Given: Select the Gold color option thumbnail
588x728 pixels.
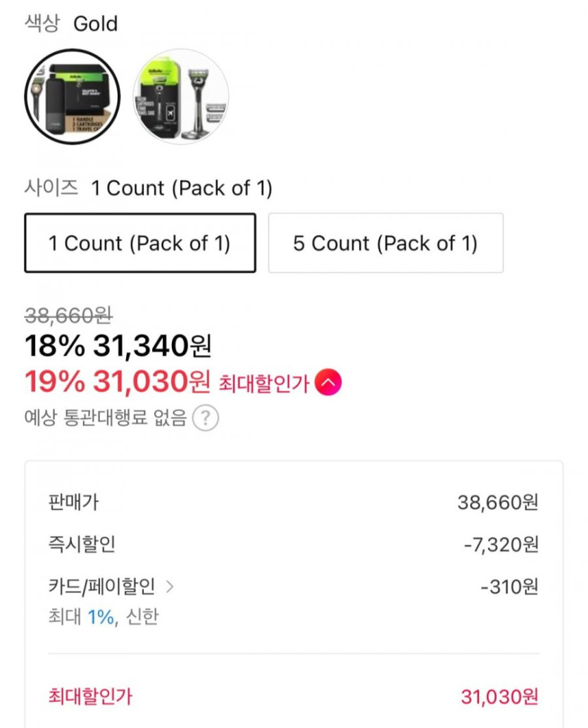Looking at the screenshot, I should point(73,96).
